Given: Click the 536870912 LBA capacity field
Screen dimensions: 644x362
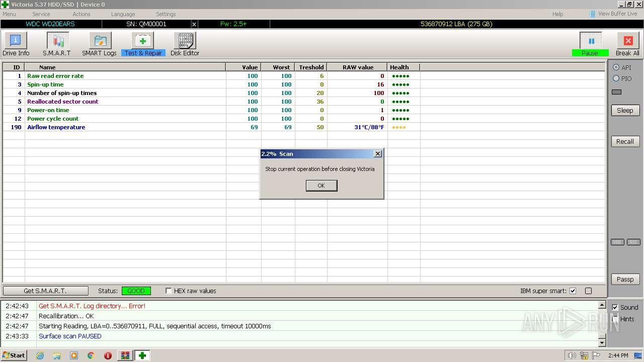Looking at the screenshot, I should [456, 24].
